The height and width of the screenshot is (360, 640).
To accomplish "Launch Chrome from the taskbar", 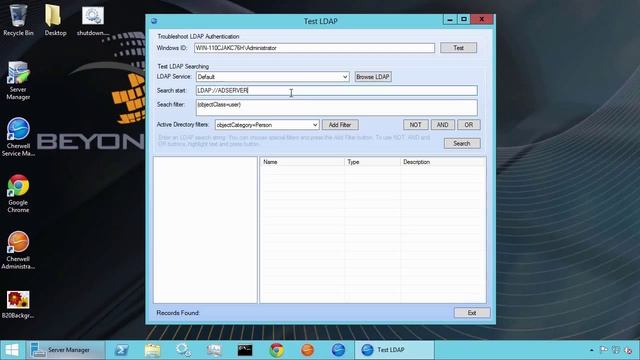I will (x=276, y=350).
